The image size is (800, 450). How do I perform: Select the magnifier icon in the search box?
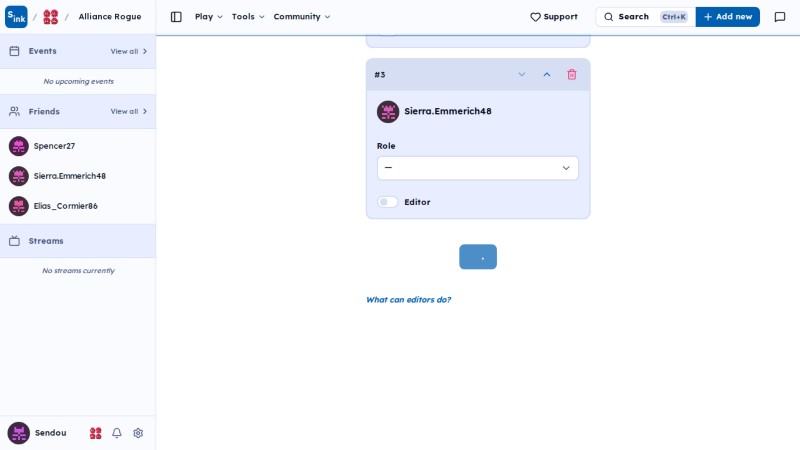[x=609, y=17]
